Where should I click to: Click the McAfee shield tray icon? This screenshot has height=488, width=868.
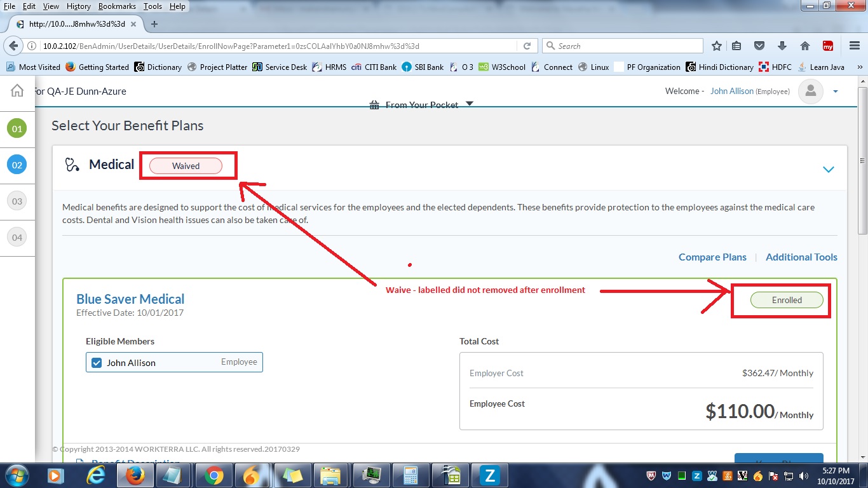651,476
